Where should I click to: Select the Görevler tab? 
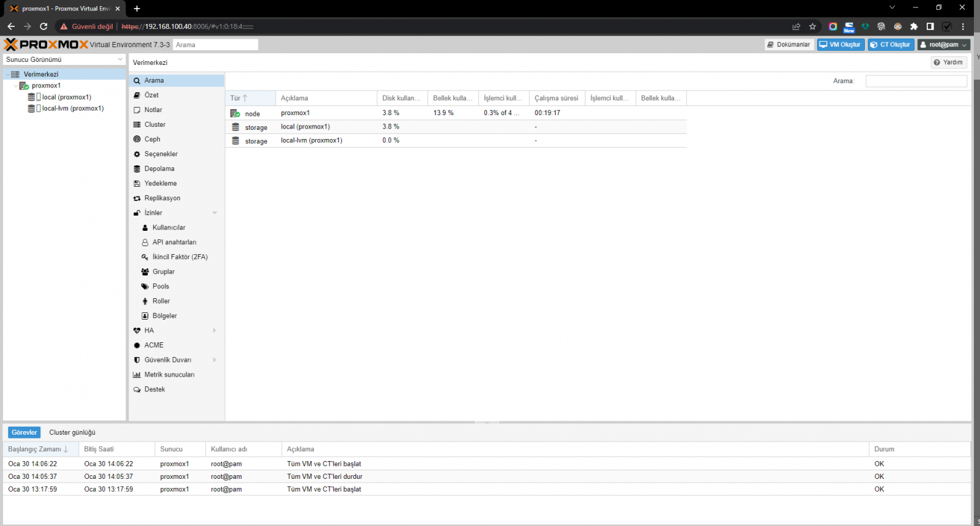tap(24, 432)
